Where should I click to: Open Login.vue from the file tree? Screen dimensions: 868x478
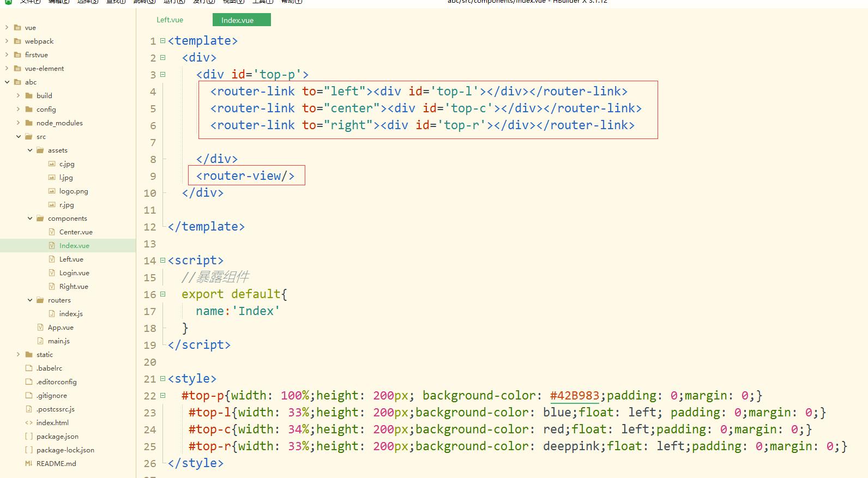tap(74, 273)
